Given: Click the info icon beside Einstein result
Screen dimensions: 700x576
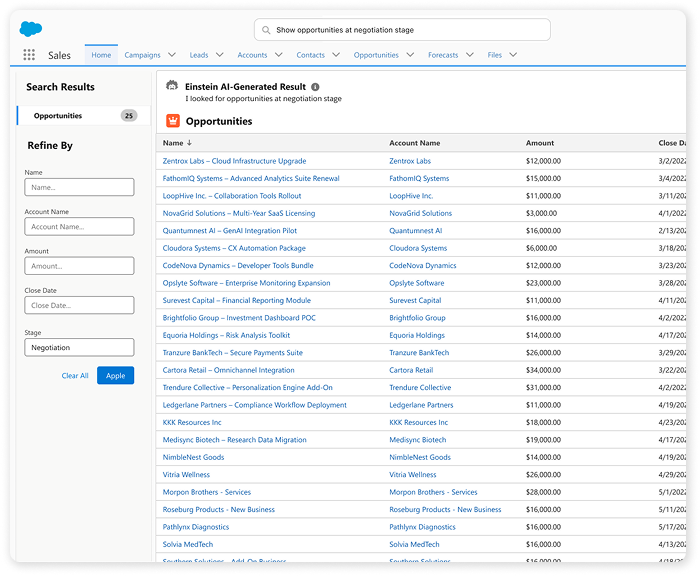Looking at the screenshot, I should 315,87.
